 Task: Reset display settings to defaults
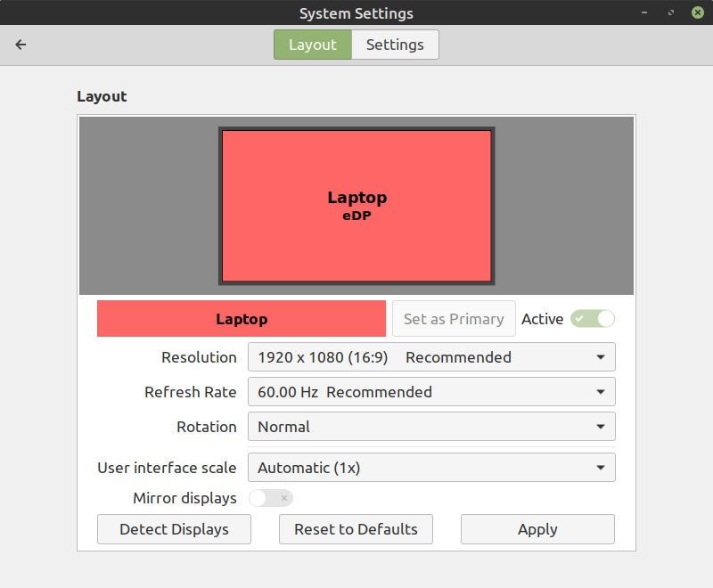pyautogui.click(x=356, y=529)
